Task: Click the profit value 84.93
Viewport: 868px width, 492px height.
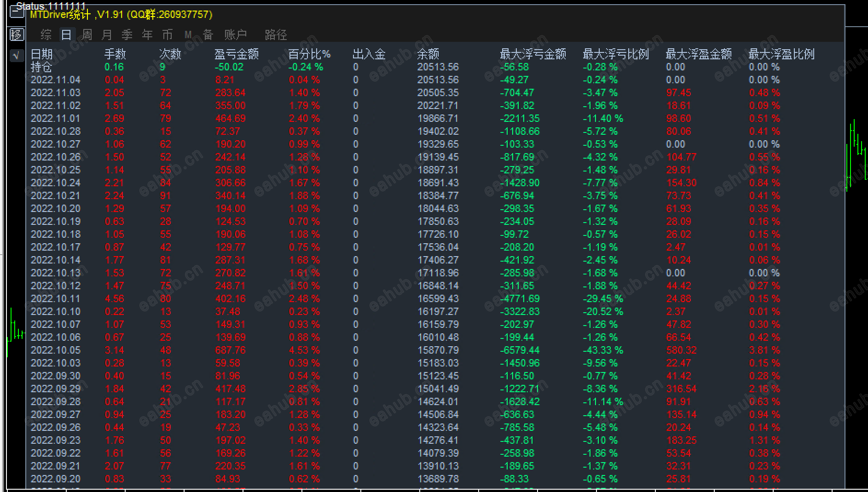Action: [x=228, y=479]
